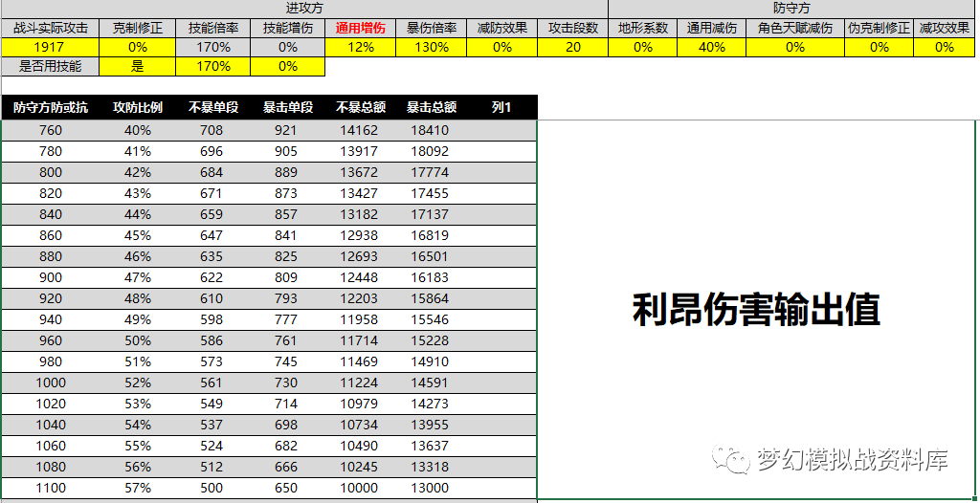This screenshot has width=980, height=503.
Task: Select the 41% ratio cell
Action: click(138, 151)
